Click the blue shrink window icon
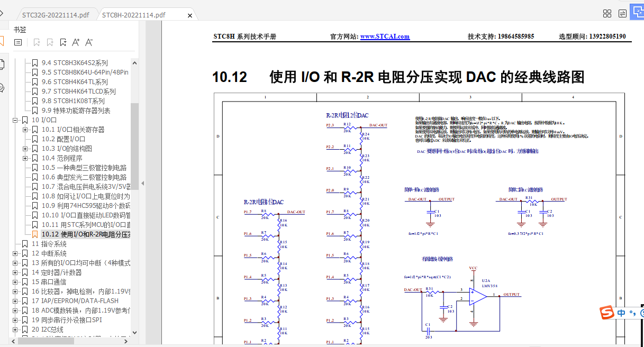The image size is (644, 347). pos(638,13)
